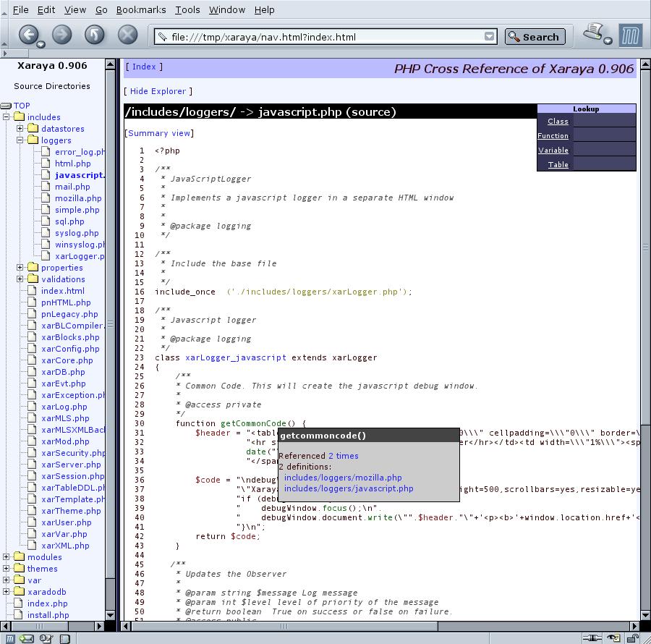Click the Hide Explorer link

click(158, 91)
